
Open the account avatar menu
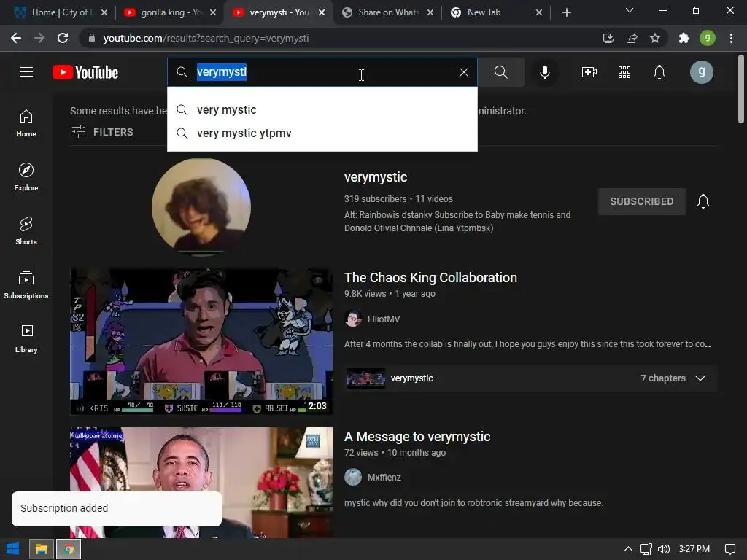pyautogui.click(x=701, y=72)
